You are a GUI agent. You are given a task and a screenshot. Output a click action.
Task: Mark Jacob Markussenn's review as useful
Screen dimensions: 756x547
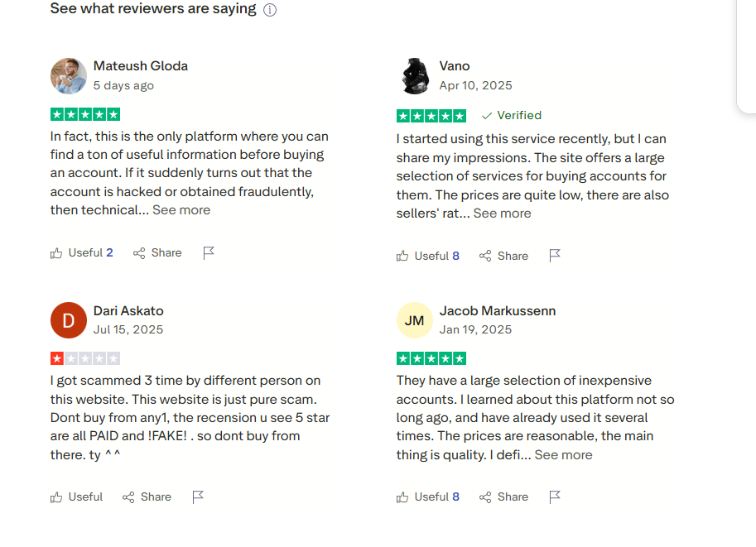427,497
